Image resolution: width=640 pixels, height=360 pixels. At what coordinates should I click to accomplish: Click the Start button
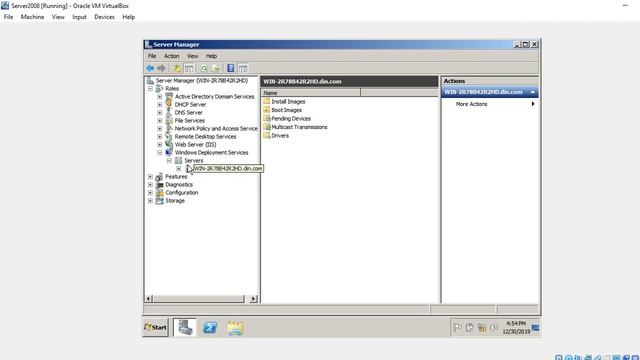(x=156, y=327)
